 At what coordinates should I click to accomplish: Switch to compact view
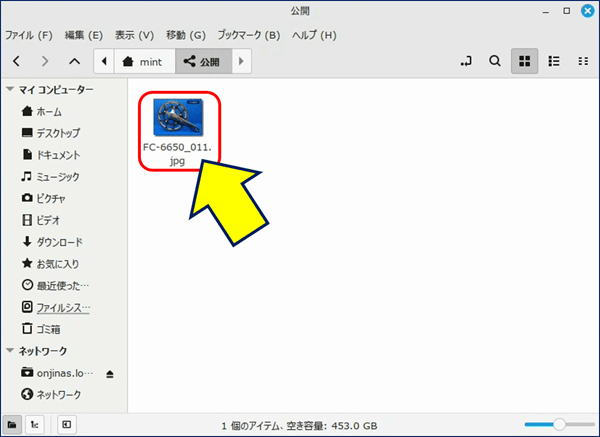(583, 61)
